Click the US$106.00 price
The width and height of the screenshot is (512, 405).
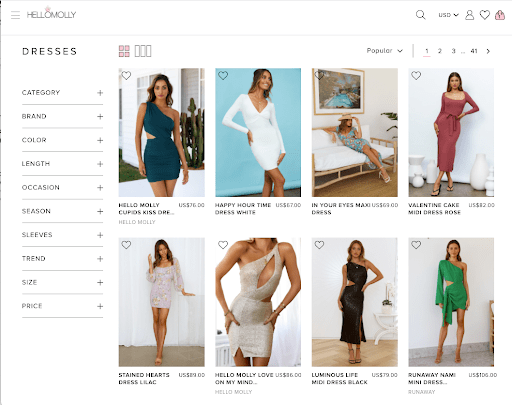pos(483,375)
